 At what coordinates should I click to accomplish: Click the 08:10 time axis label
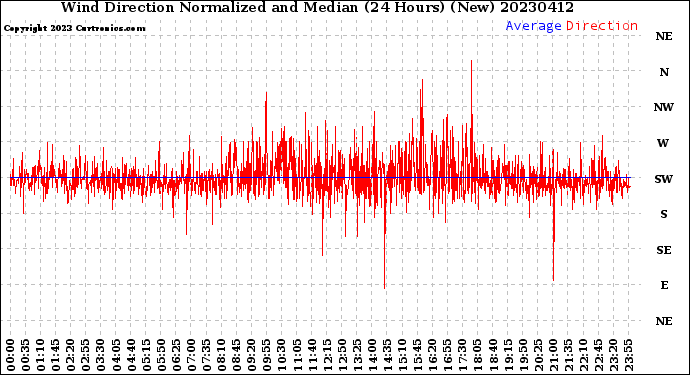pos(222,355)
